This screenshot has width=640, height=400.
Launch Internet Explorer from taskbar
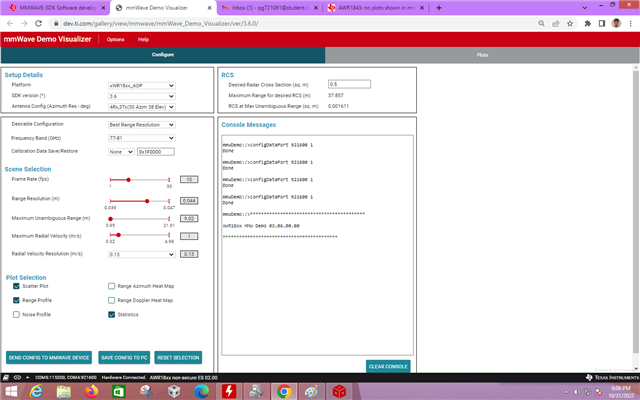(36, 391)
